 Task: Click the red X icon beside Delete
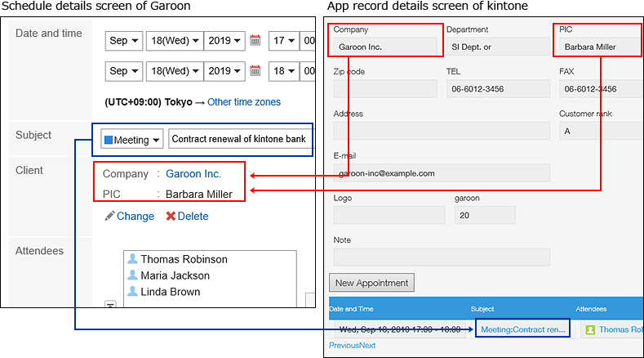point(171,216)
